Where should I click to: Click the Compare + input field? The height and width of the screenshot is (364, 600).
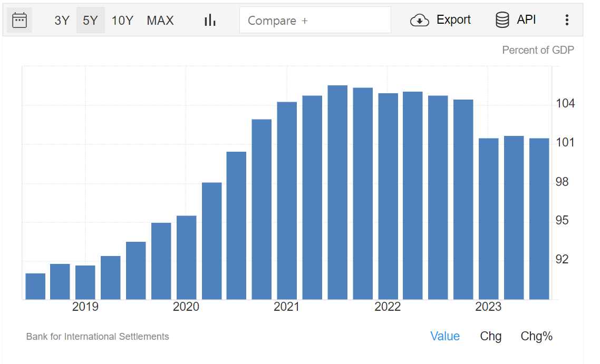pyautogui.click(x=315, y=20)
